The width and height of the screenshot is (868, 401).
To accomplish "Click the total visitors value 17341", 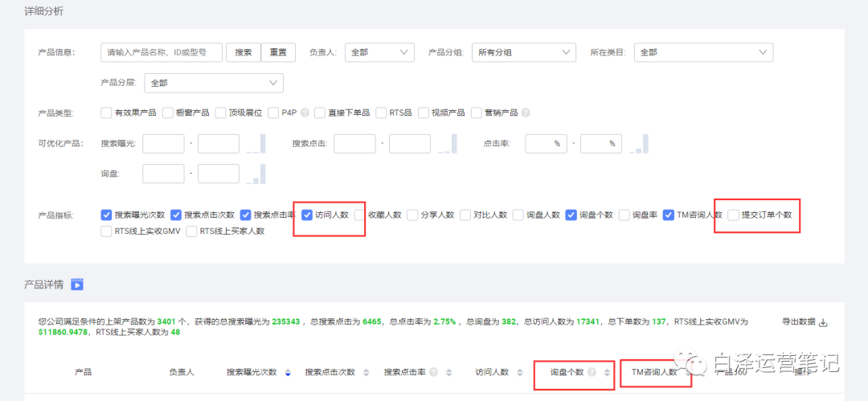I will tap(588, 321).
